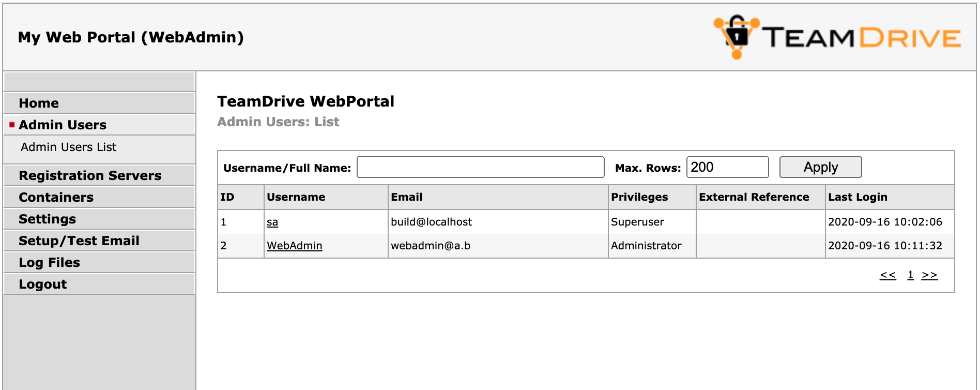Go to next page with >> link
The height and width of the screenshot is (390, 980).
[930, 275]
